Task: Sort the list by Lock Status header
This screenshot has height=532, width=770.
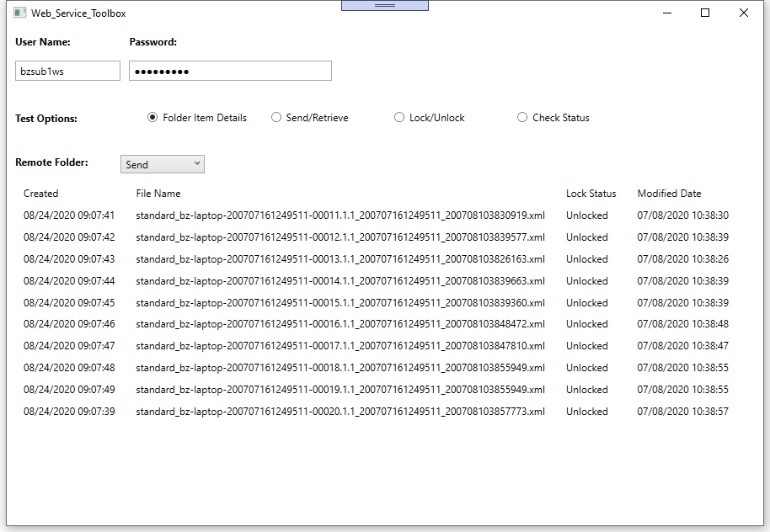Action: [591, 194]
